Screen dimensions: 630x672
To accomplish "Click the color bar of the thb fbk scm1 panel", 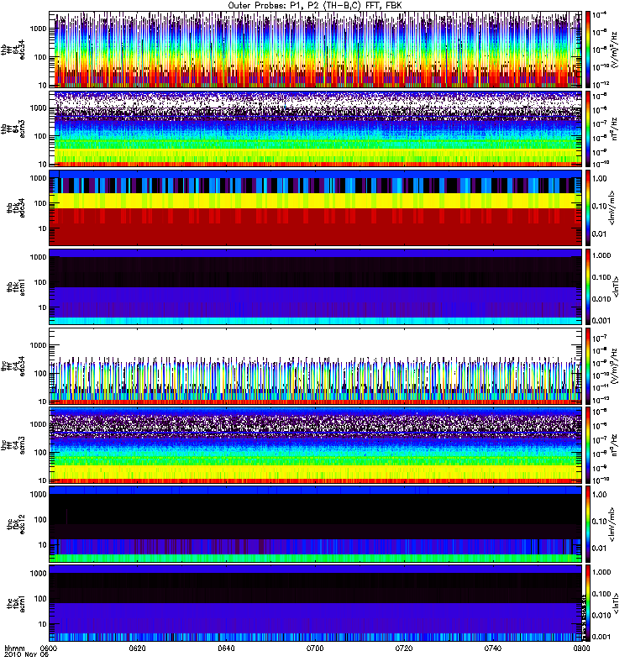I will click(x=587, y=286).
